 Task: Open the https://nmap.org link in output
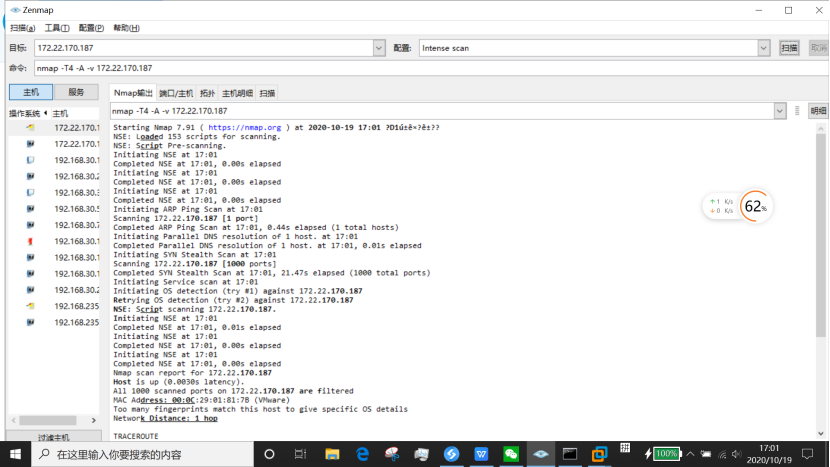click(245, 128)
